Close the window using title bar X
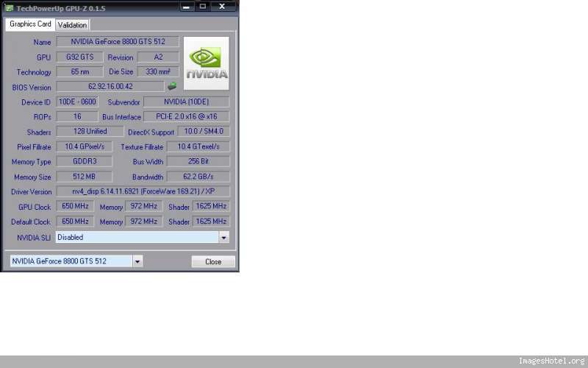This screenshot has height=368, width=588. (x=223, y=6)
